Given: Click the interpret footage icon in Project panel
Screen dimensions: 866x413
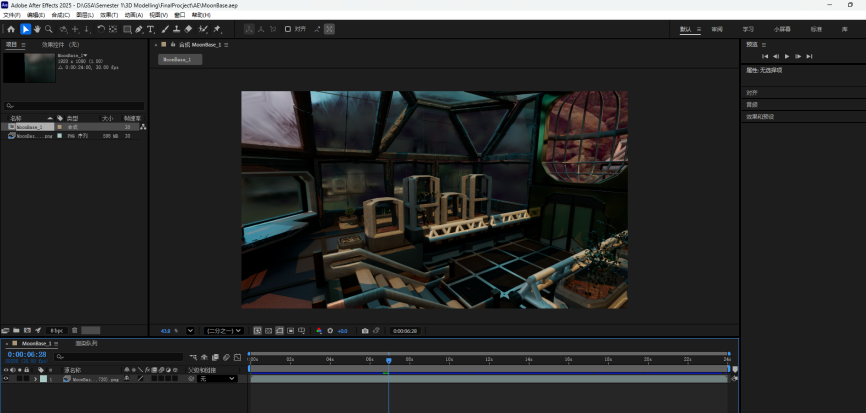Looking at the screenshot, I should (5, 330).
